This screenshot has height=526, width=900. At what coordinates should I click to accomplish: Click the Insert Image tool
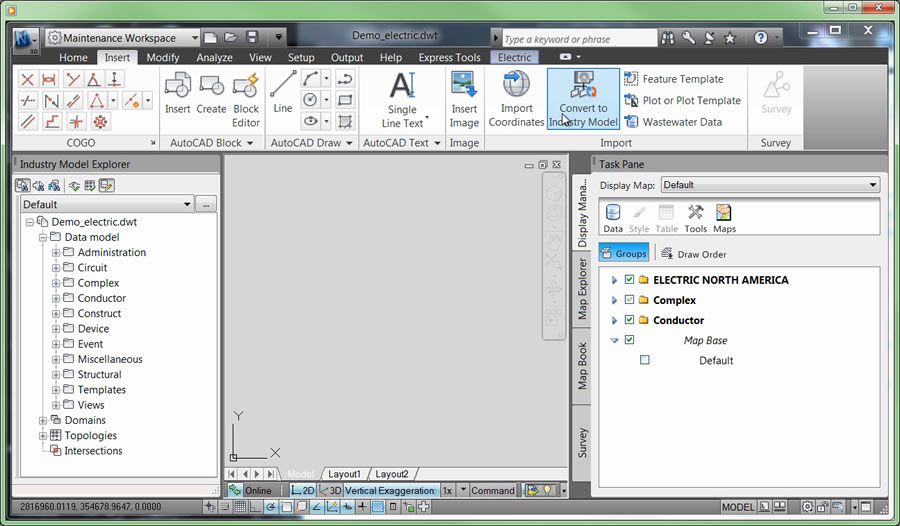[x=464, y=100]
